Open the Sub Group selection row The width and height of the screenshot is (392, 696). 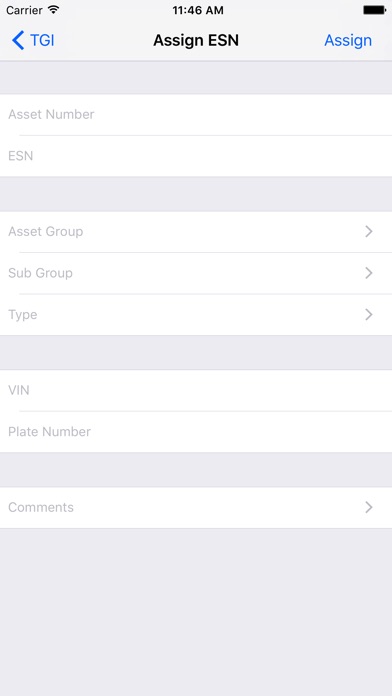pos(196,273)
